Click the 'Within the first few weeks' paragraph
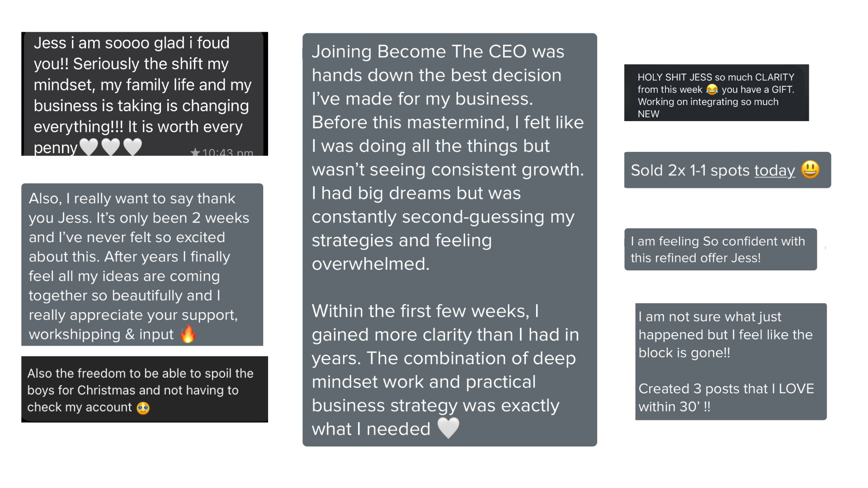This screenshot has height=488, width=868. [445, 370]
